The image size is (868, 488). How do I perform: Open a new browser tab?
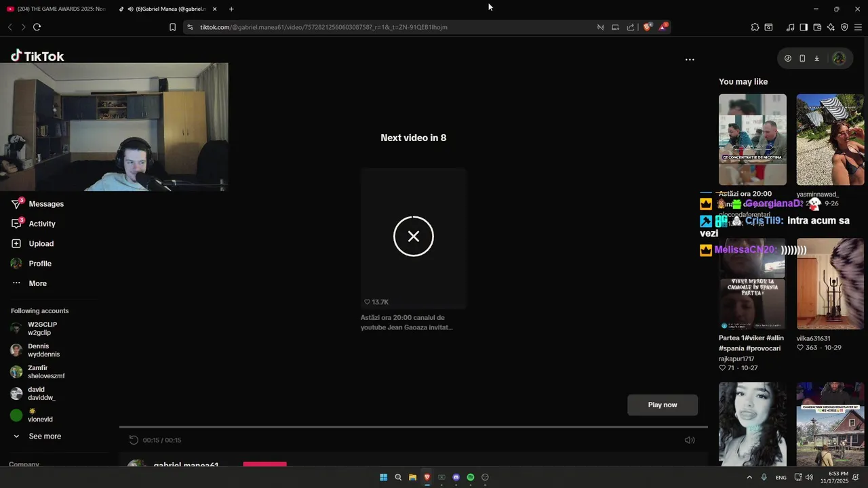click(231, 9)
